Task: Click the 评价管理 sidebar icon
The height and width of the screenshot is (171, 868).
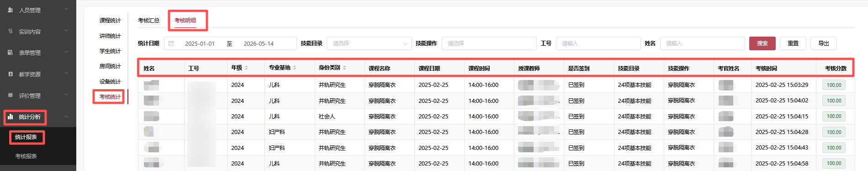Action: tap(11, 95)
